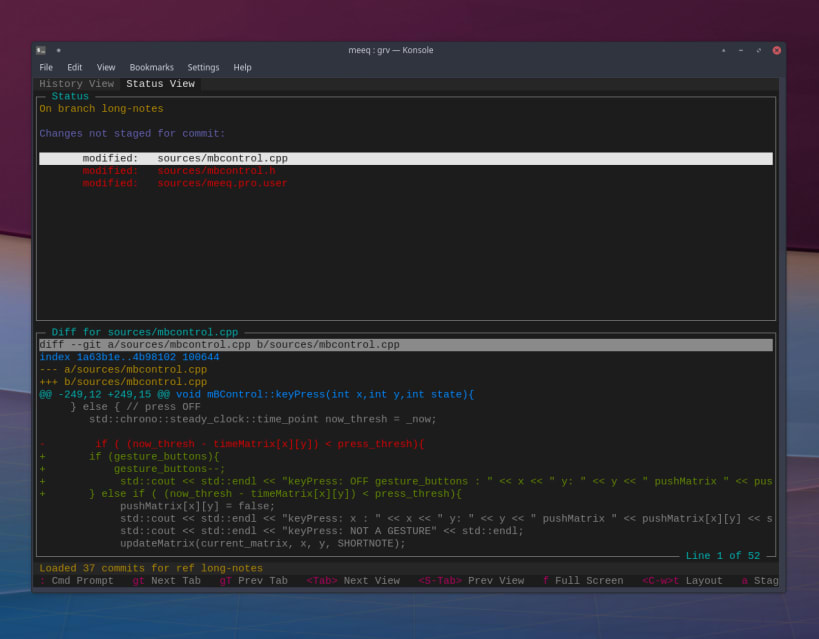Click the 'index 1a63b1e..4b98102 100644' line

pos(130,357)
